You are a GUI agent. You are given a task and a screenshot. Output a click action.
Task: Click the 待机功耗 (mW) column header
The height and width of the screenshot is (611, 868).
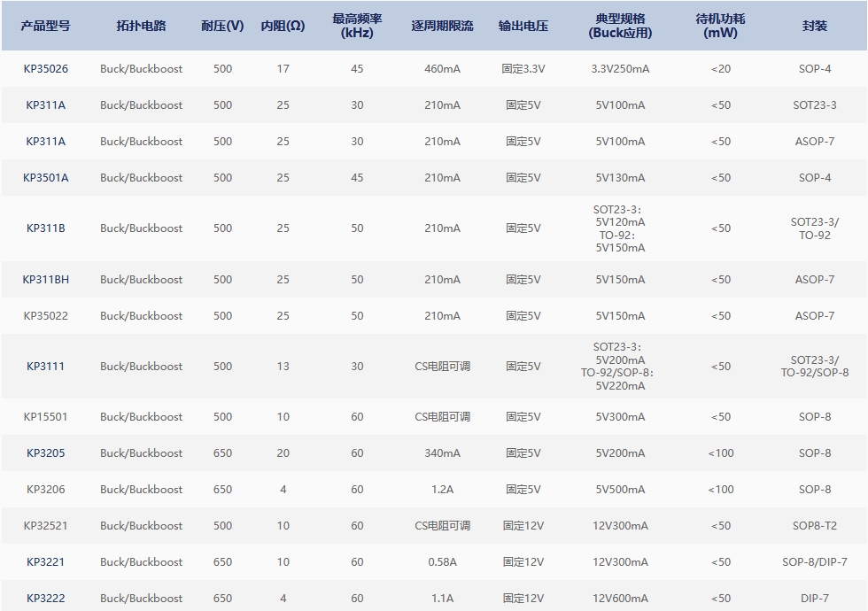tap(720, 26)
